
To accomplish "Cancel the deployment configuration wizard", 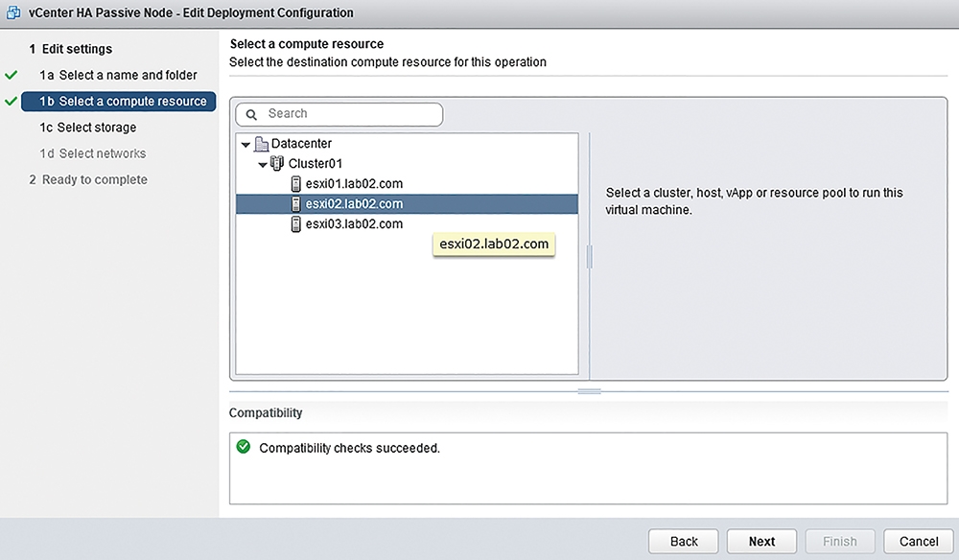I will point(918,541).
